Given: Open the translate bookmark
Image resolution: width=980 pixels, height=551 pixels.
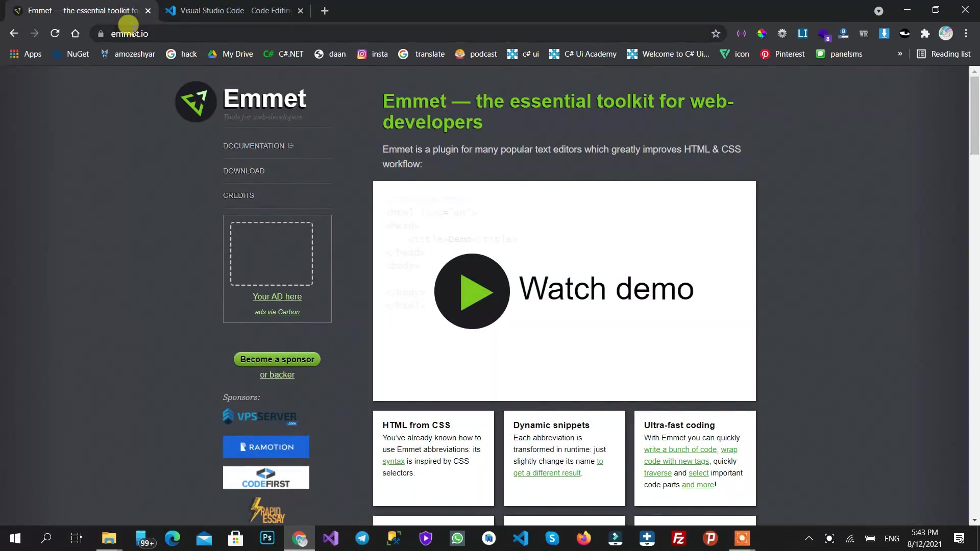Looking at the screenshot, I should point(421,54).
